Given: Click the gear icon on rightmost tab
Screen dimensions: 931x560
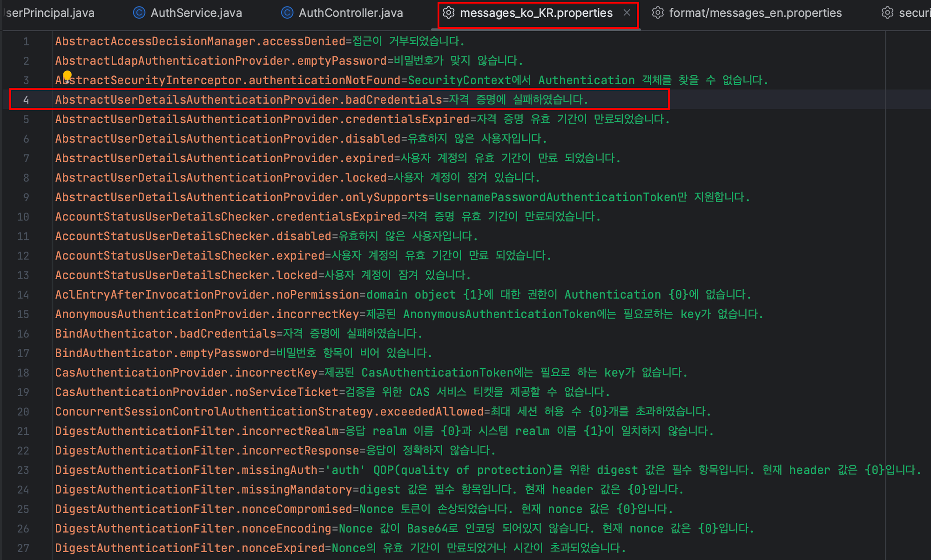Looking at the screenshot, I should pos(887,13).
